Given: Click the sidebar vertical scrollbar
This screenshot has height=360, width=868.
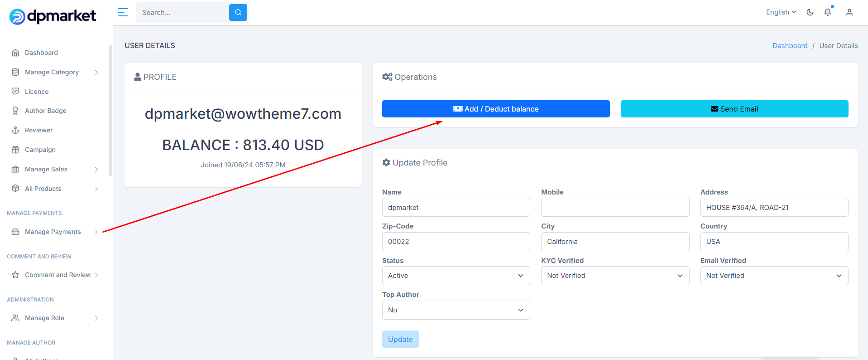Looking at the screenshot, I should 110,110.
